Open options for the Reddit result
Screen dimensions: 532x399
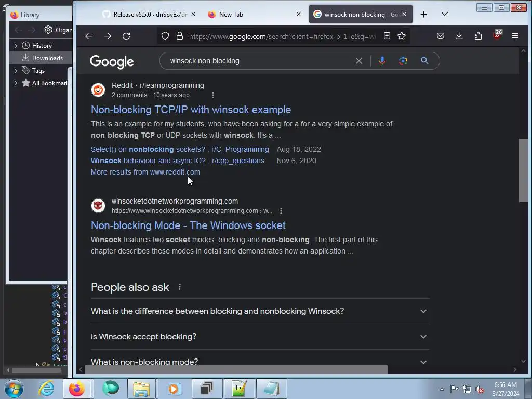(x=212, y=96)
